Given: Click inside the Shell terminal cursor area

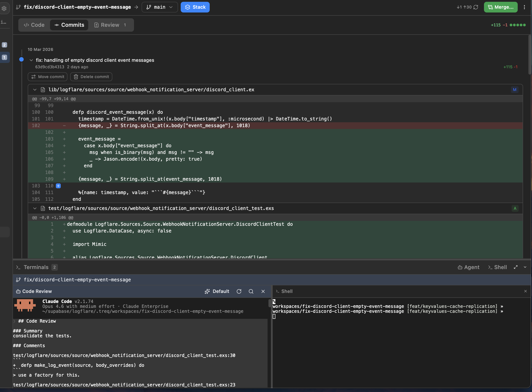Looking at the screenshot, I should [x=274, y=316].
